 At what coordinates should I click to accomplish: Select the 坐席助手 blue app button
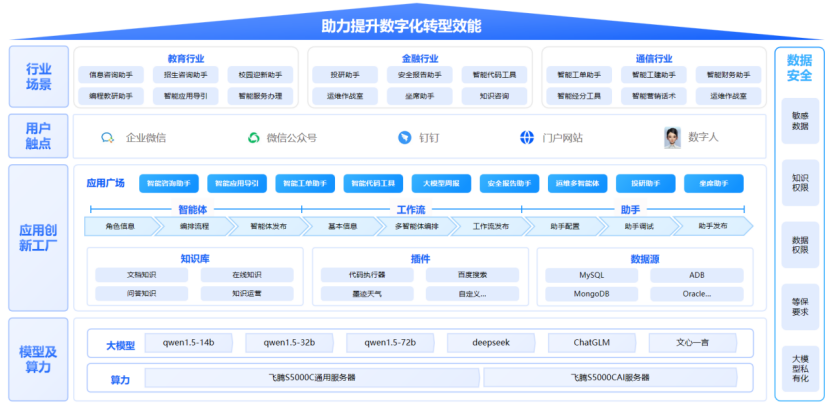tap(713, 184)
